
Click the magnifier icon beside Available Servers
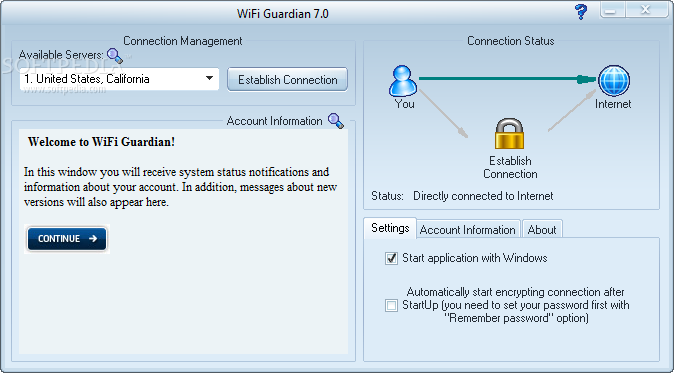click(115, 56)
